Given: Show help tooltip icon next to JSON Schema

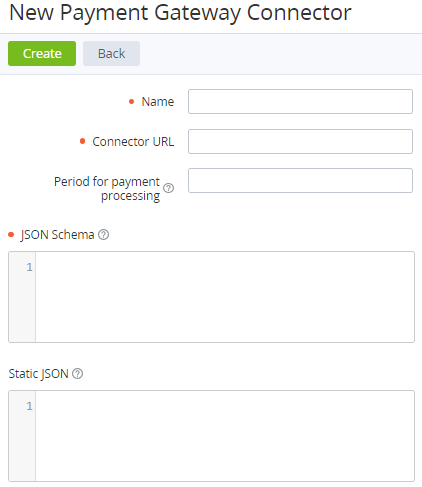Looking at the screenshot, I should pyautogui.click(x=104, y=235).
